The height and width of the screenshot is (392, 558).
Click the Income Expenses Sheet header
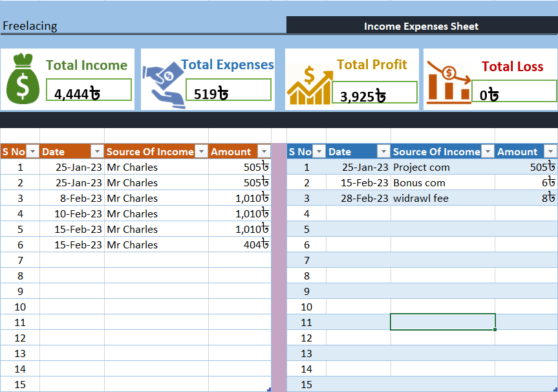(x=421, y=27)
